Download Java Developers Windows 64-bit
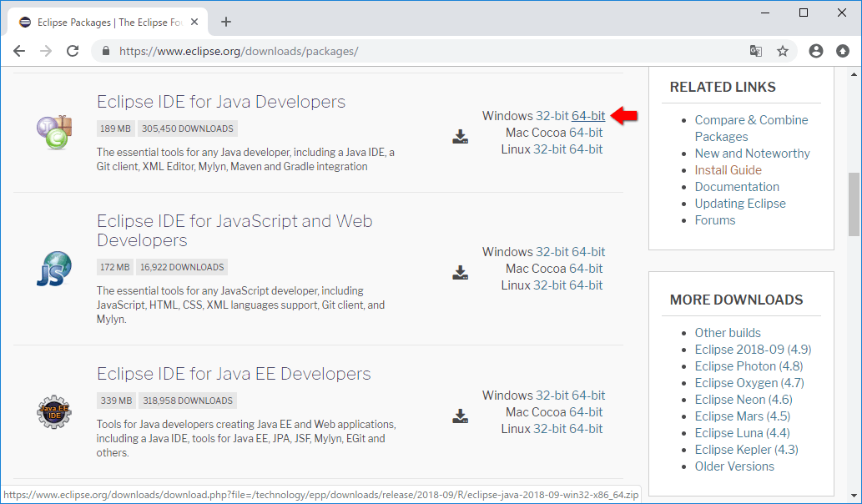 pyautogui.click(x=588, y=116)
